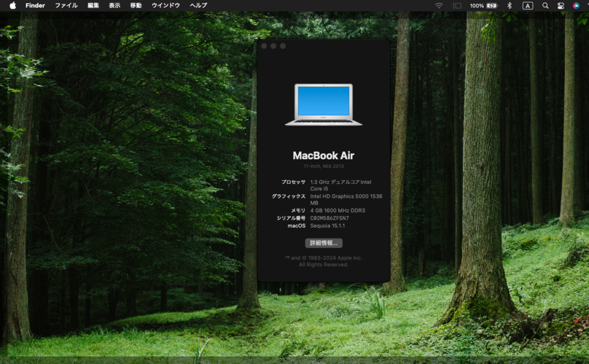Click the メモリ label
The height and width of the screenshot is (364, 589).
(298, 210)
